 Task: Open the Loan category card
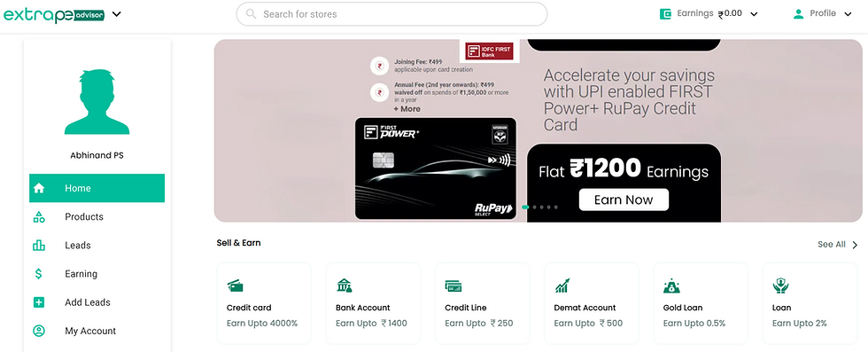pos(810,303)
